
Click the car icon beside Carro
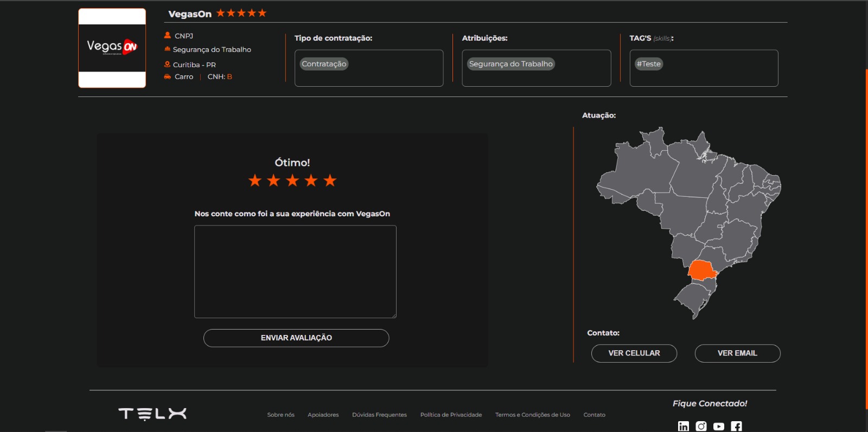[x=168, y=76]
